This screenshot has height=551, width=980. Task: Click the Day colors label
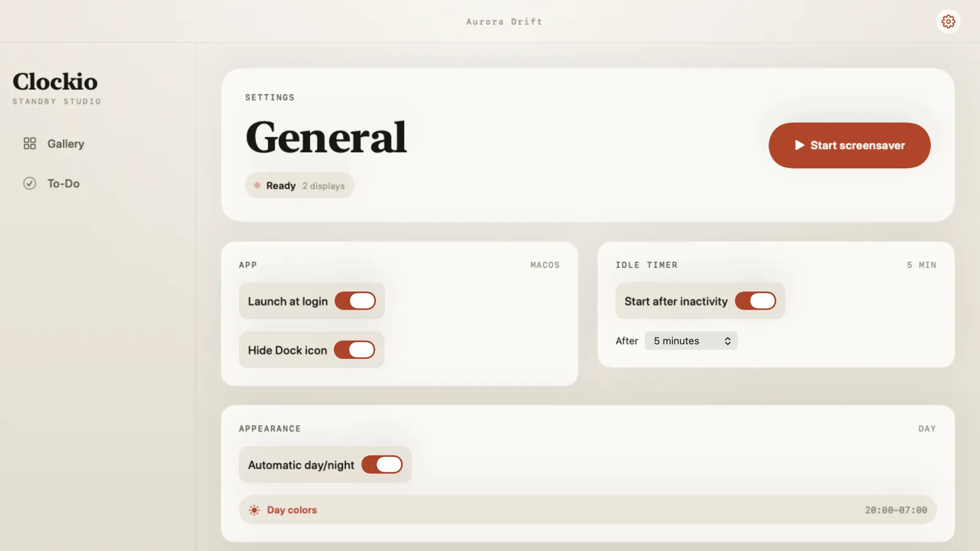click(292, 510)
